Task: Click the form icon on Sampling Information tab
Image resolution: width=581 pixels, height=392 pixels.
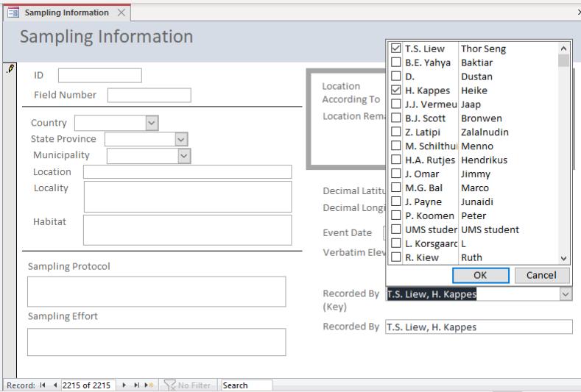Action: coord(13,13)
